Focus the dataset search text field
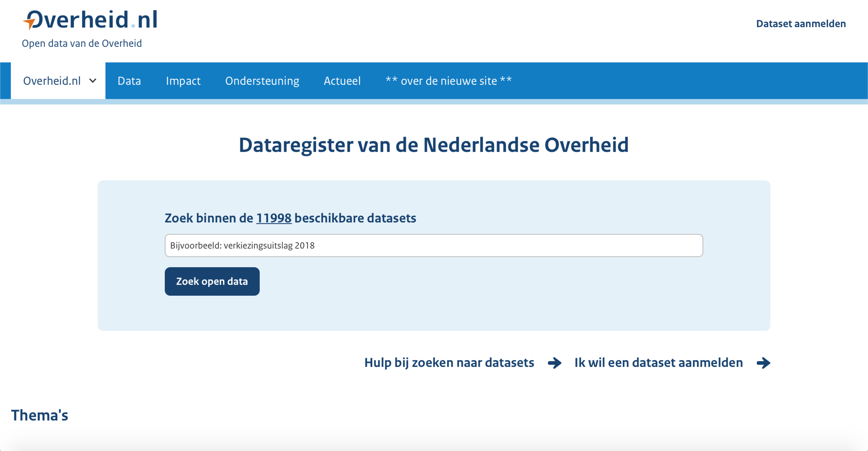This screenshot has height=451, width=868. pyautogui.click(x=434, y=245)
